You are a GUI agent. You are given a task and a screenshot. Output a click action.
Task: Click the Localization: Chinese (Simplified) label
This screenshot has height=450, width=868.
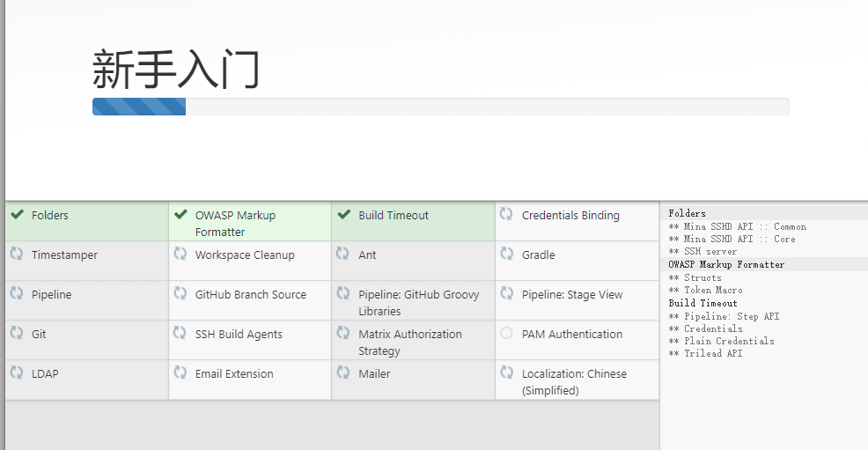click(x=575, y=382)
